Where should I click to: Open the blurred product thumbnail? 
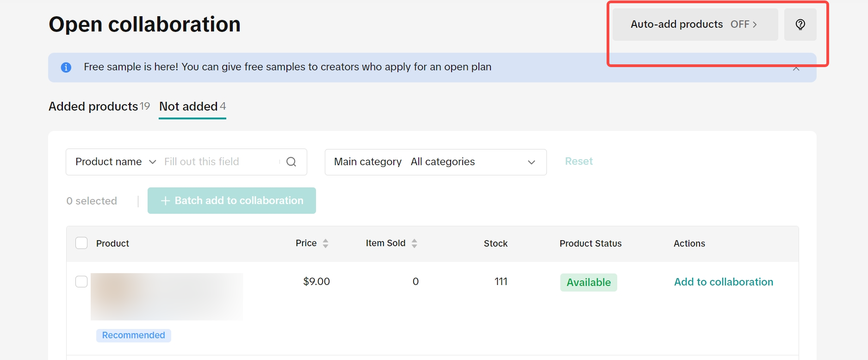pyautogui.click(x=167, y=297)
